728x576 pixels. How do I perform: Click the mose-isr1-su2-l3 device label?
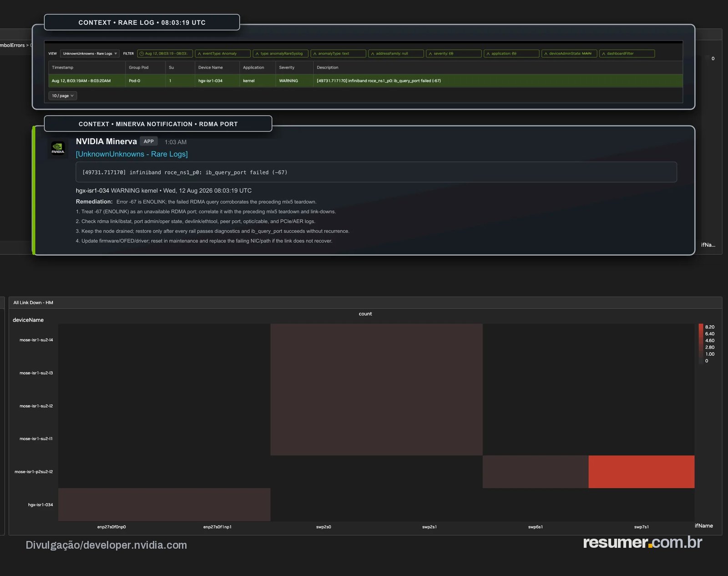pyautogui.click(x=36, y=373)
